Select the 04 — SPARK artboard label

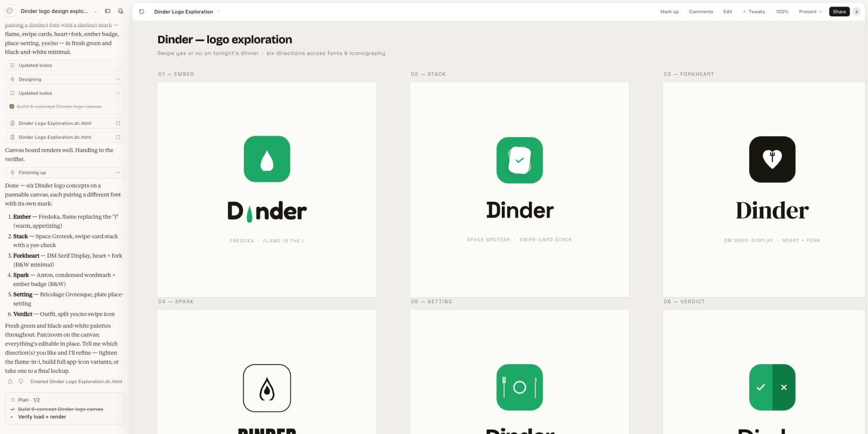coord(176,302)
